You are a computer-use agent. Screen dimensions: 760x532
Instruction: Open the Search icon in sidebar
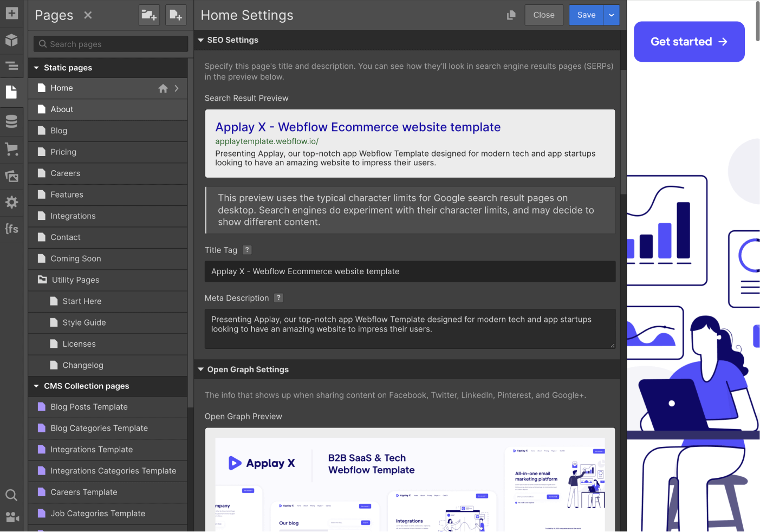(x=11, y=495)
